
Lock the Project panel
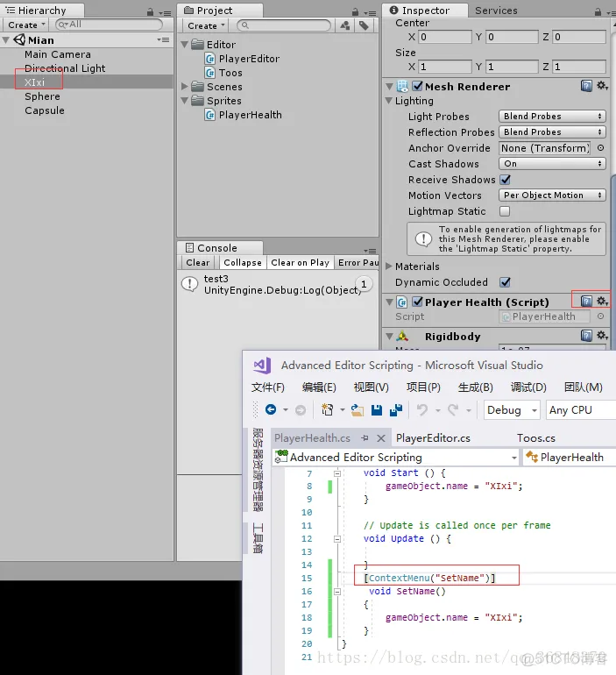pyautogui.click(x=355, y=12)
